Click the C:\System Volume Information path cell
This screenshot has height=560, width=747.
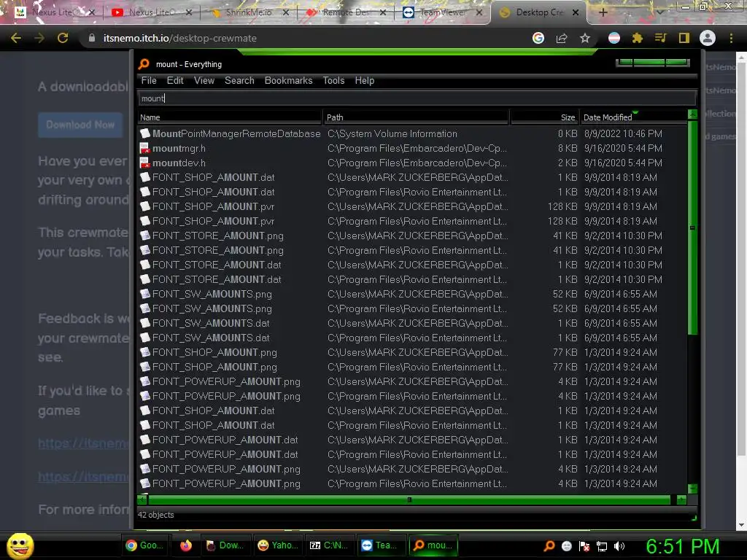coord(392,134)
